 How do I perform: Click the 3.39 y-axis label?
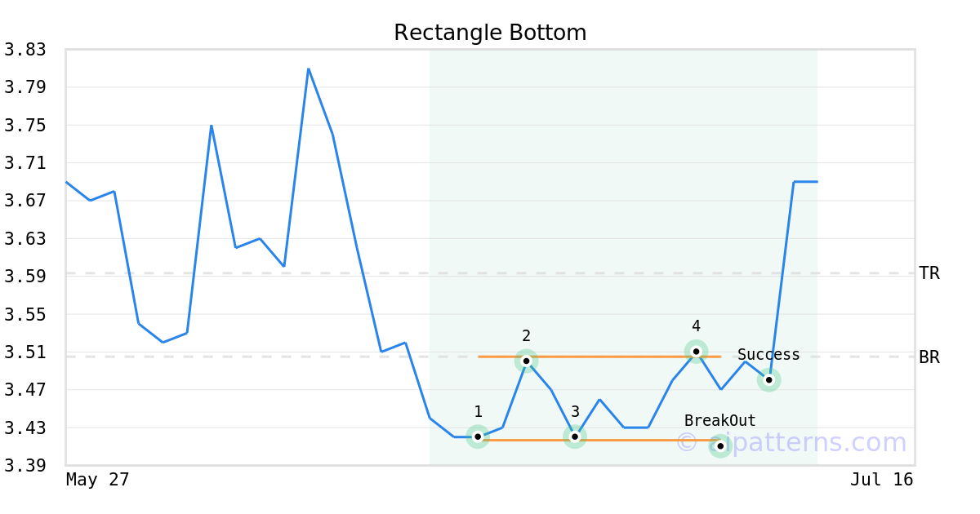coord(25,466)
